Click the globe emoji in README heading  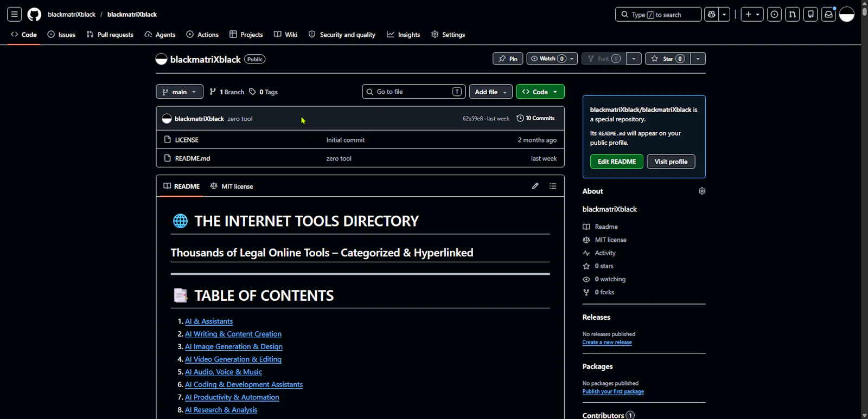click(180, 221)
